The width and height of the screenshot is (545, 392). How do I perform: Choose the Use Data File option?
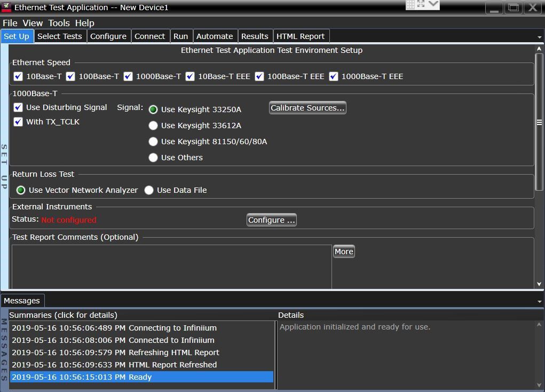point(149,190)
